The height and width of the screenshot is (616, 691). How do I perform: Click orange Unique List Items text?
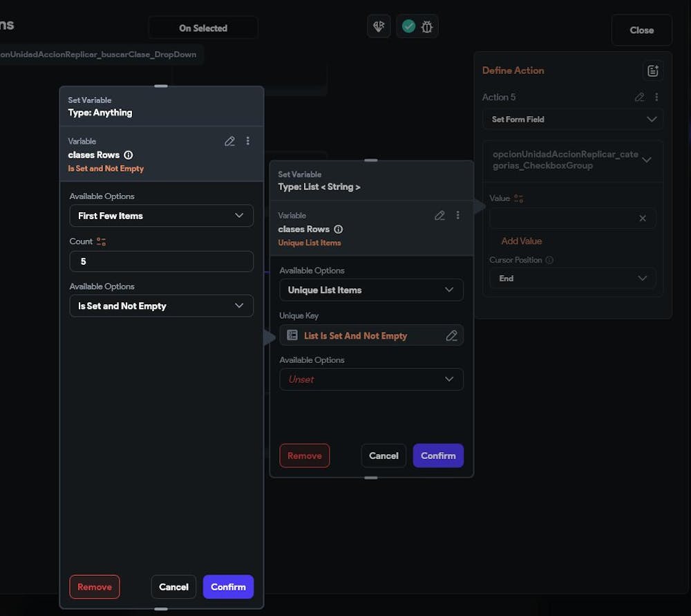(x=310, y=243)
